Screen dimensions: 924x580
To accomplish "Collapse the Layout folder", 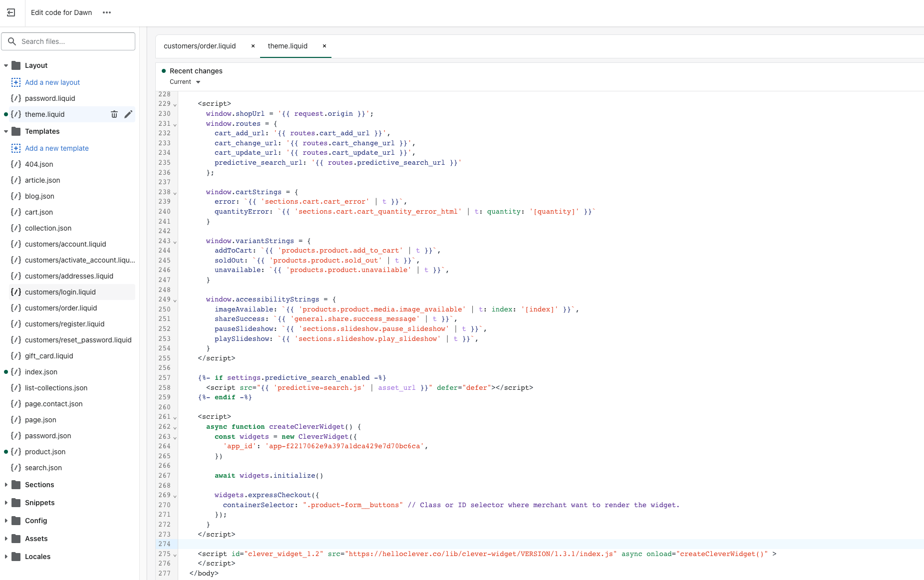I will (x=6, y=65).
